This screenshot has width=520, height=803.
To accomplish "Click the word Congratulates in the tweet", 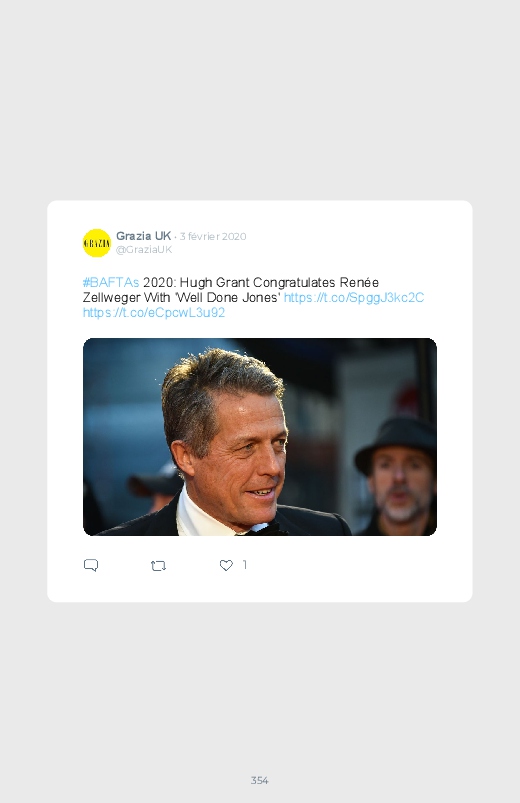I will (294, 283).
